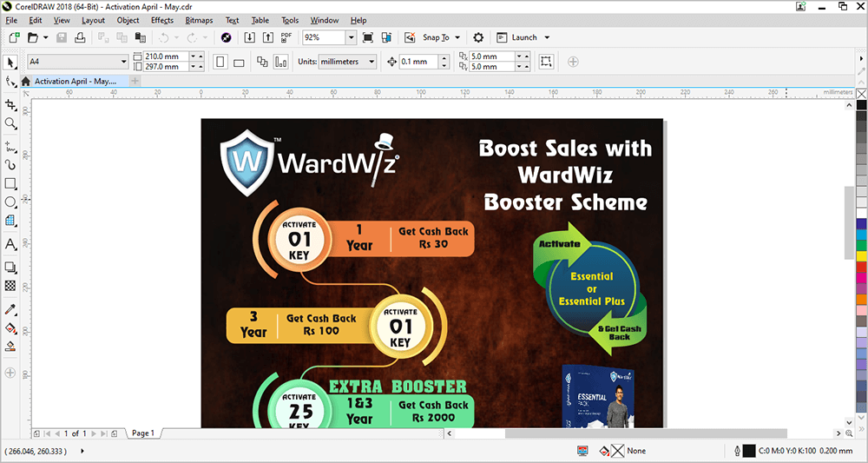Viewport: 868px width, 463px height.
Task: Select the Crop tool
Action: pyautogui.click(x=10, y=104)
